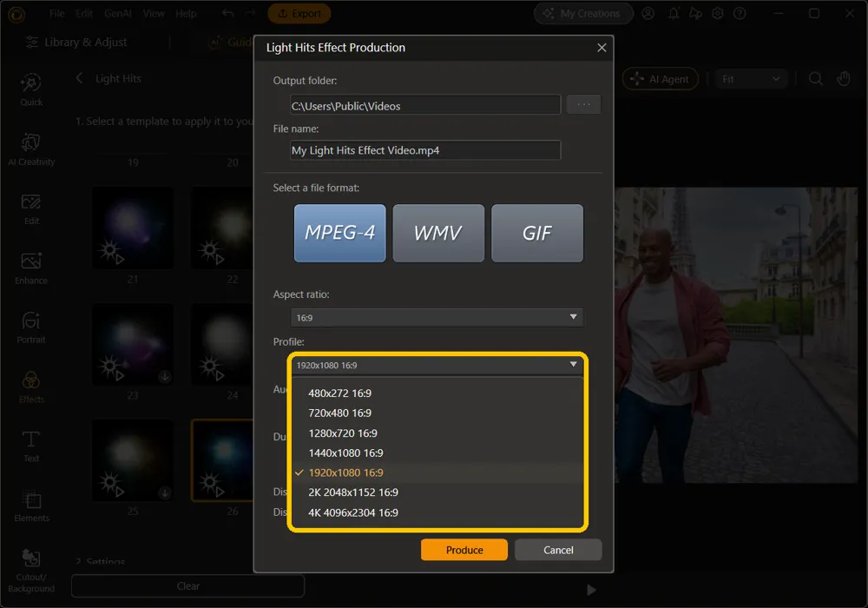Image resolution: width=868 pixels, height=608 pixels.
Task: Open the Quick tool in sidebar
Action: (x=31, y=89)
